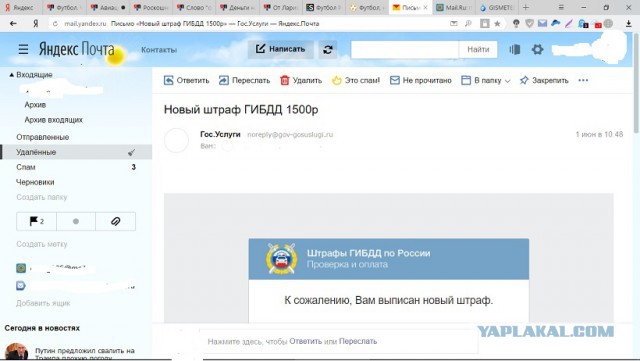The width and height of the screenshot is (640, 361).
Task: Pin the message with Закрепить
Action: [544, 80]
